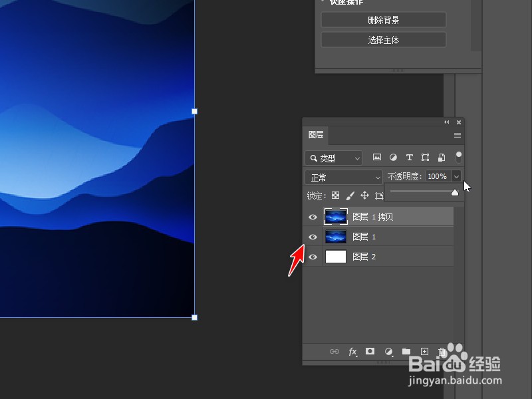Viewport: 532px width, 399px height.
Task: Hide the 图层 2 layer
Action: (313, 257)
